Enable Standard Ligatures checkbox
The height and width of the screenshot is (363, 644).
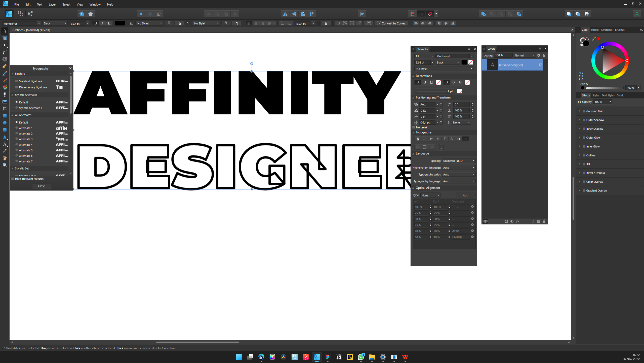click(17, 81)
